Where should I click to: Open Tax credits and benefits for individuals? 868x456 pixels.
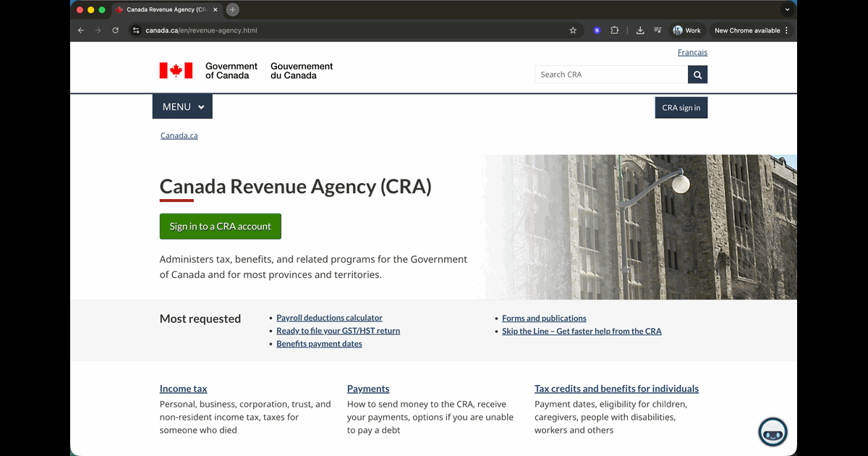coord(616,389)
